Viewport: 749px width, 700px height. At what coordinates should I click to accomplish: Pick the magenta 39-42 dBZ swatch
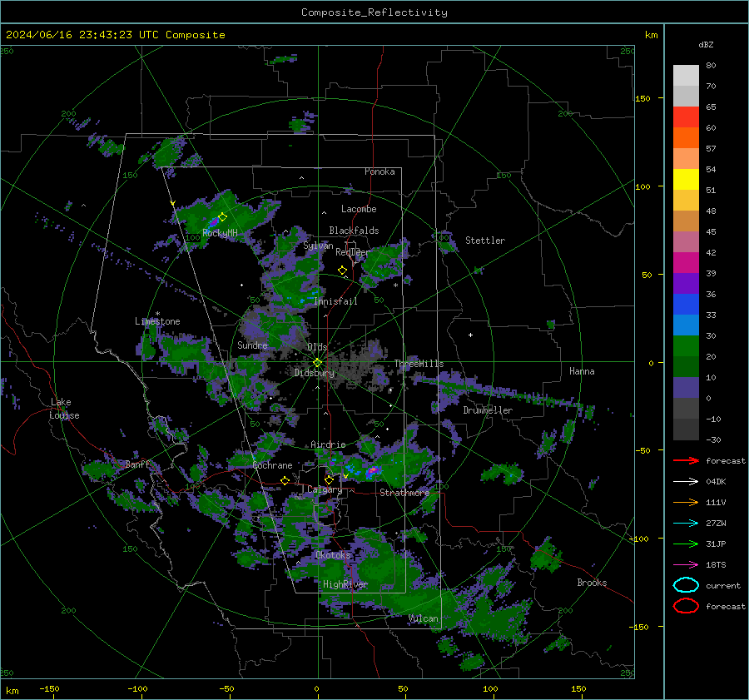(686, 263)
